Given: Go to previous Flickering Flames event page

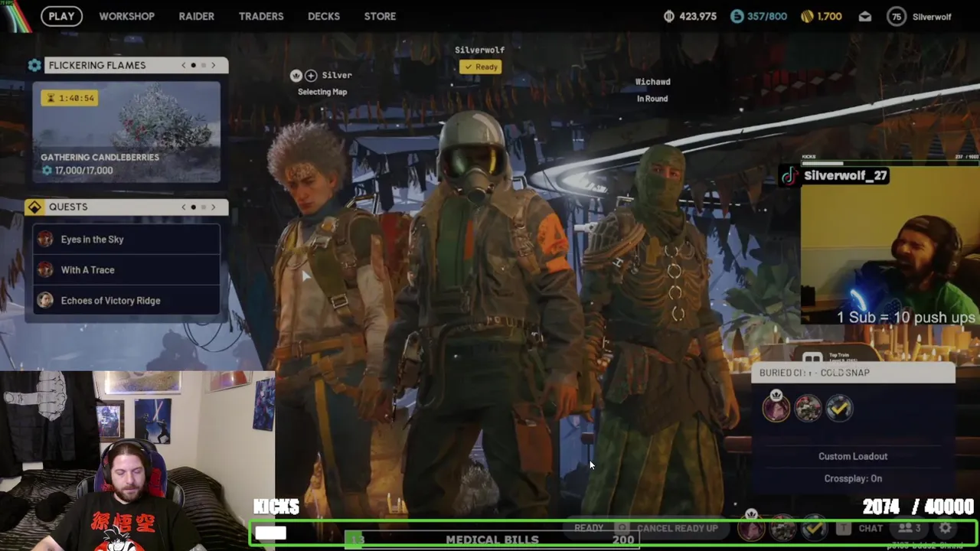Looking at the screenshot, I should 184,65.
